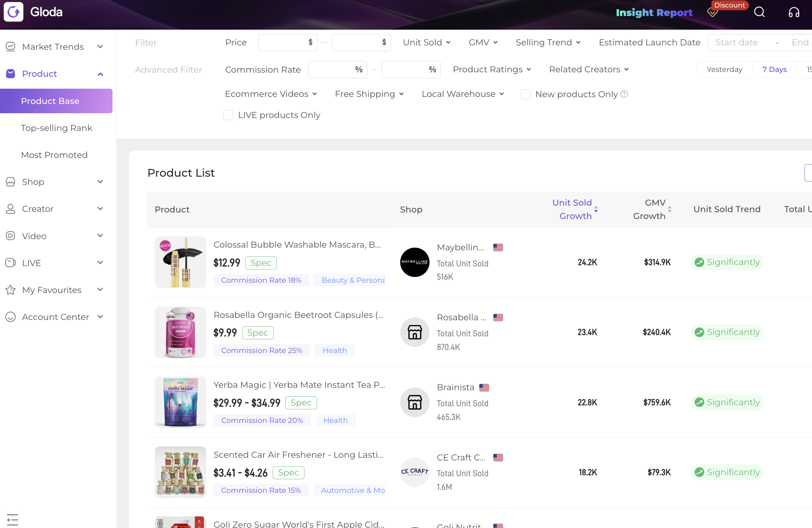Select Product Base in sidebar
Viewport: 812px width, 528px height.
pyautogui.click(x=56, y=101)
